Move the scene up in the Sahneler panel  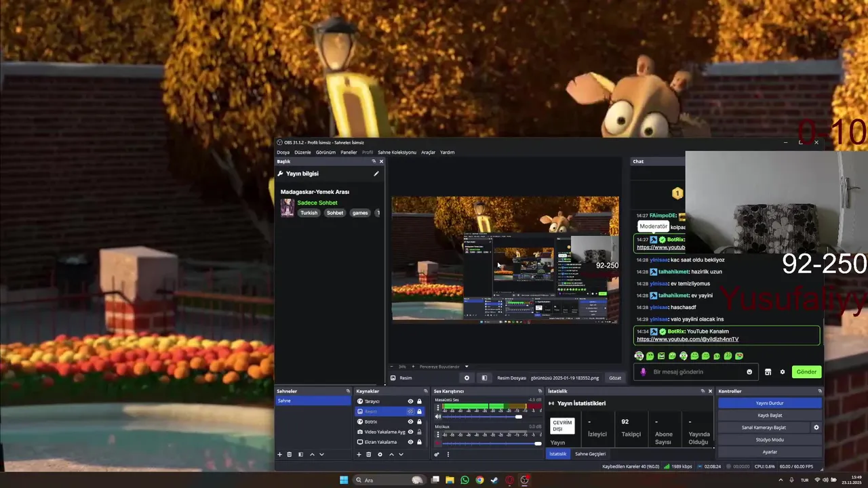(x=312, y=454)
